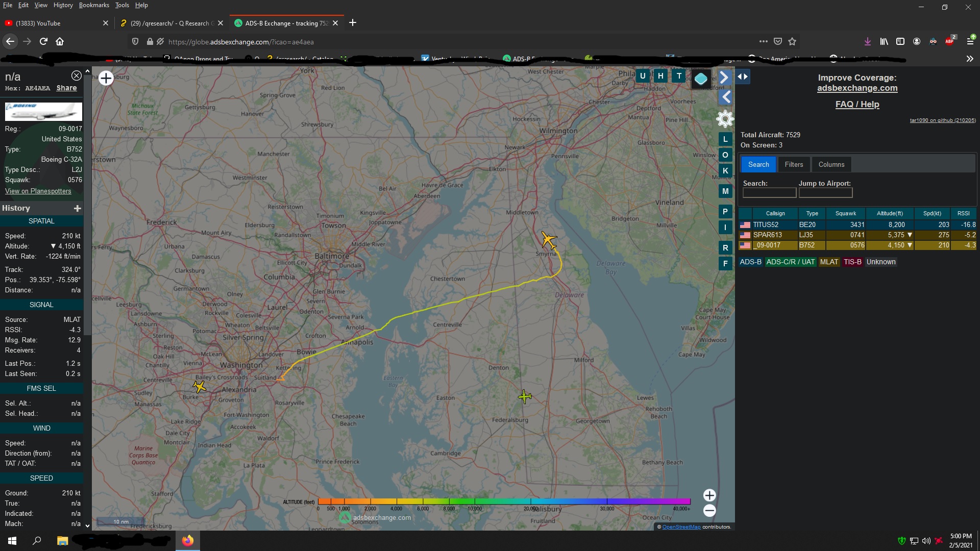980x551 pixels.
Task: Switch to the Filters tab
Action: pyautogui.click(x=794, y=164)
